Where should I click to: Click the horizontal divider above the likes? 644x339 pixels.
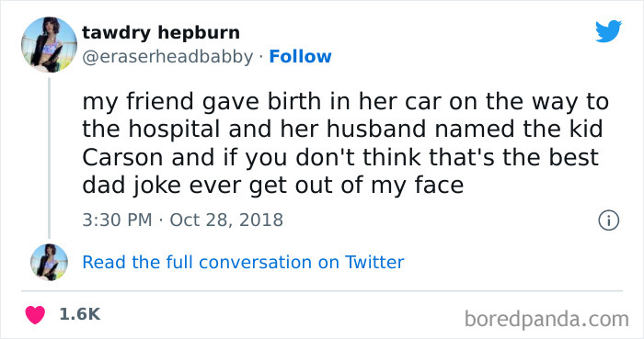tap(322, 291)
